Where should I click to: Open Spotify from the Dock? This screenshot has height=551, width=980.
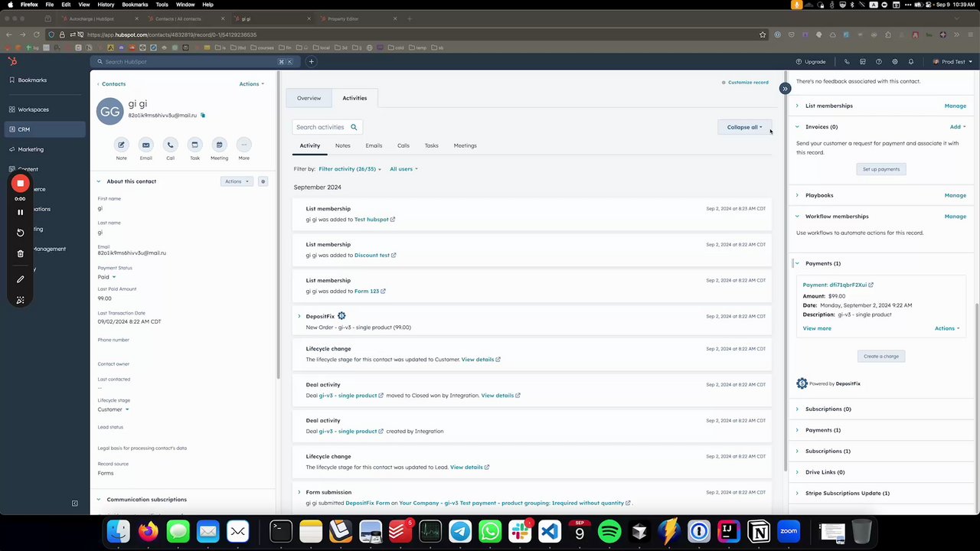click(x=609, y=531)
